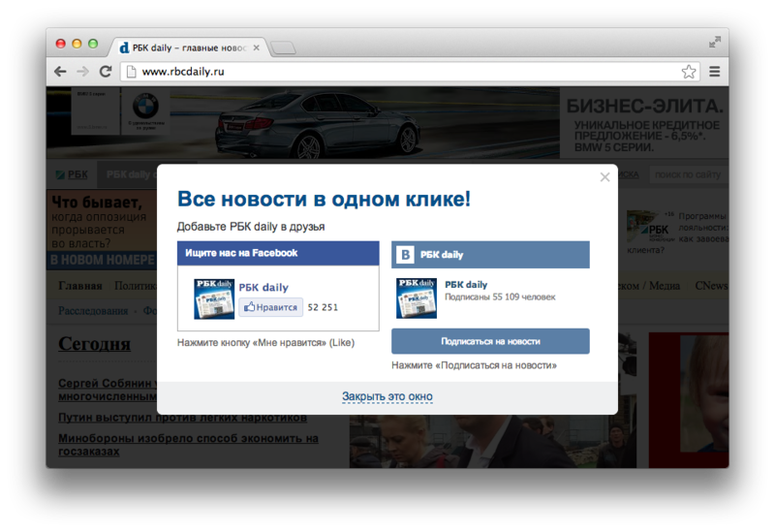Click the BMW БИЗНЕС-ЭЛИТА banner ad
The height and width of the screenshot is (532, 775).
pyautogui.click(x=387, y=123)
